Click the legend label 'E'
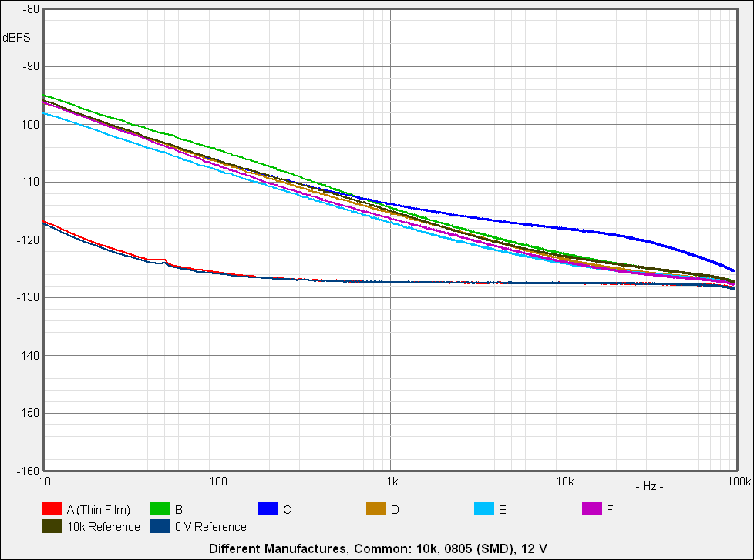The image size is (754, 560). pos(503,510)
